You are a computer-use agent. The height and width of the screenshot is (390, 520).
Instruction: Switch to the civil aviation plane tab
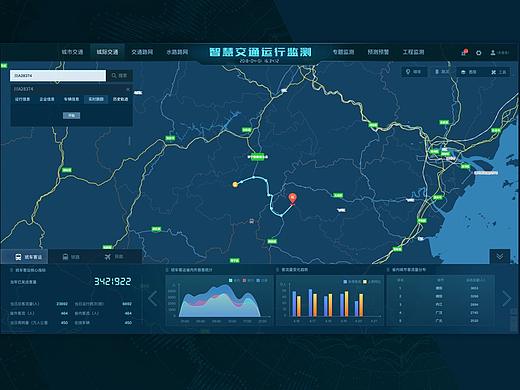[114, 257]
